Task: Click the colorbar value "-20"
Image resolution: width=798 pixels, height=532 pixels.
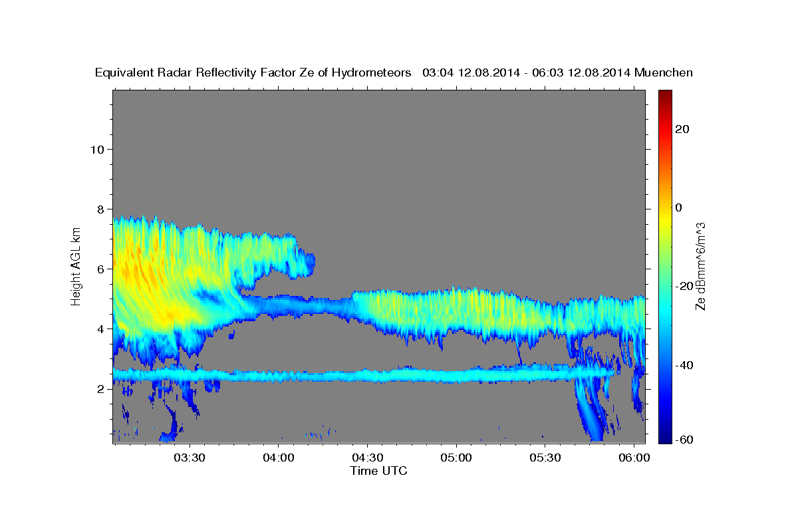Action: coord(684,286)
